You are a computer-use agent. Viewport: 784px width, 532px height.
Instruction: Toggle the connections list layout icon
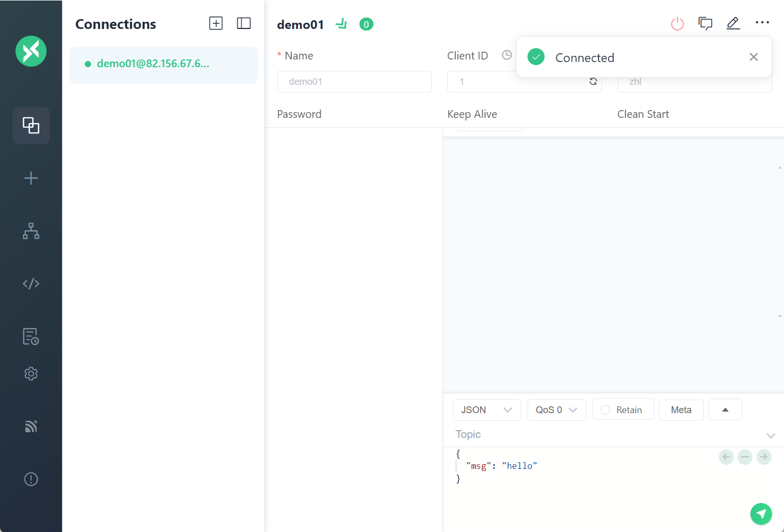pyautogui.click(x=244, y=23)
